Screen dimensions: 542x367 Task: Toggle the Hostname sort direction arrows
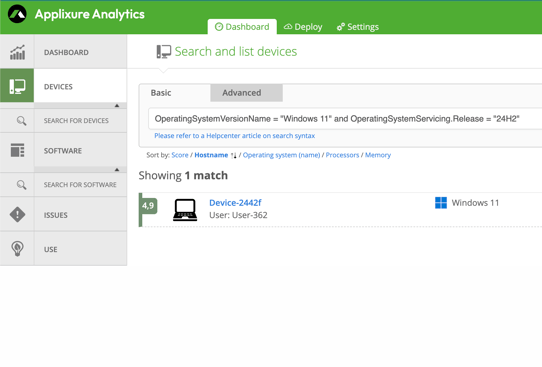(234, 156)
